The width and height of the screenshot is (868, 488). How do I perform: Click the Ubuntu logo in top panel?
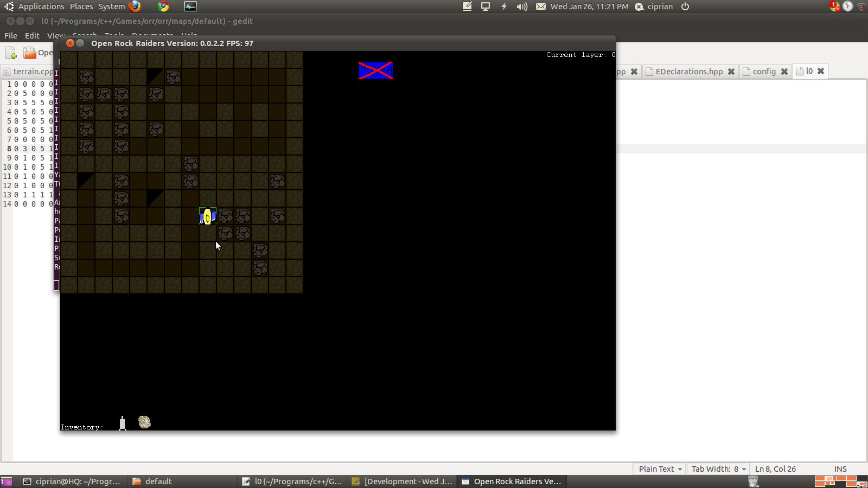click(9, 7)
